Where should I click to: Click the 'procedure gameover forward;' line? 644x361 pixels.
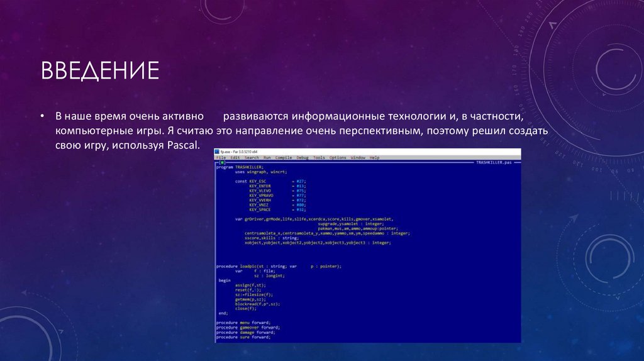point(247,327)
